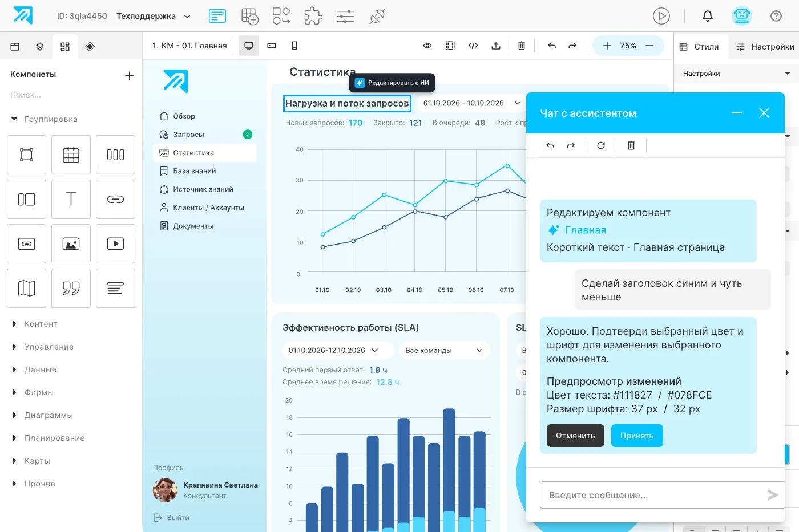Zoom out with the minus button

(x=649, y=46)
